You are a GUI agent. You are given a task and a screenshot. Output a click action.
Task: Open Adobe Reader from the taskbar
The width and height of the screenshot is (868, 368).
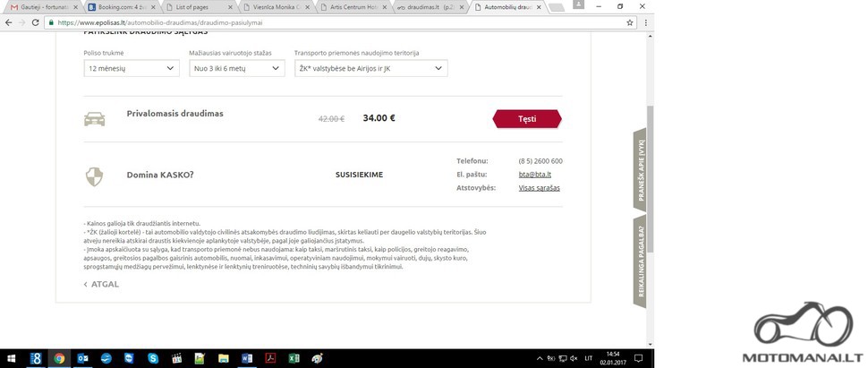pyautogui.click(x=270, y=358)
